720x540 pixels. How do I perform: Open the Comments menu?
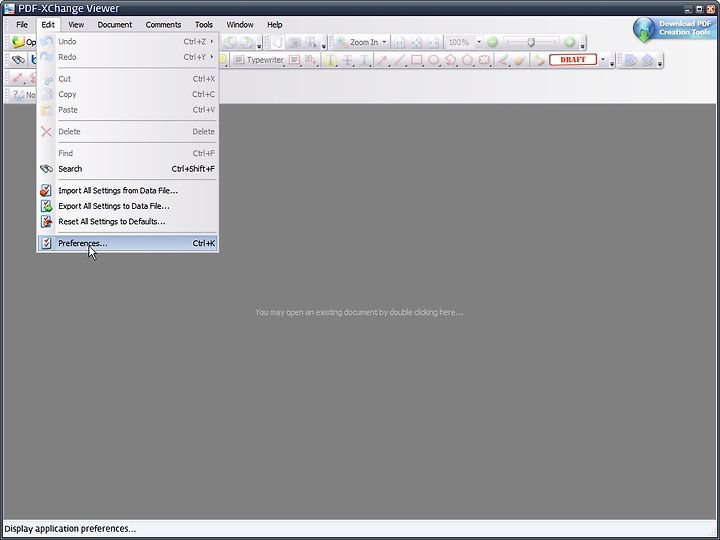(x=163, y=25)
